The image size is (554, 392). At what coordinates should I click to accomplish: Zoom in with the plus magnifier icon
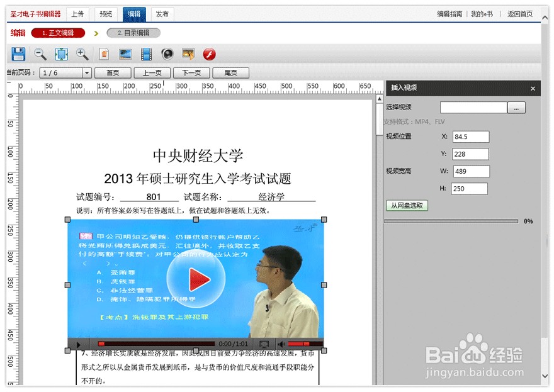[82, 54]
